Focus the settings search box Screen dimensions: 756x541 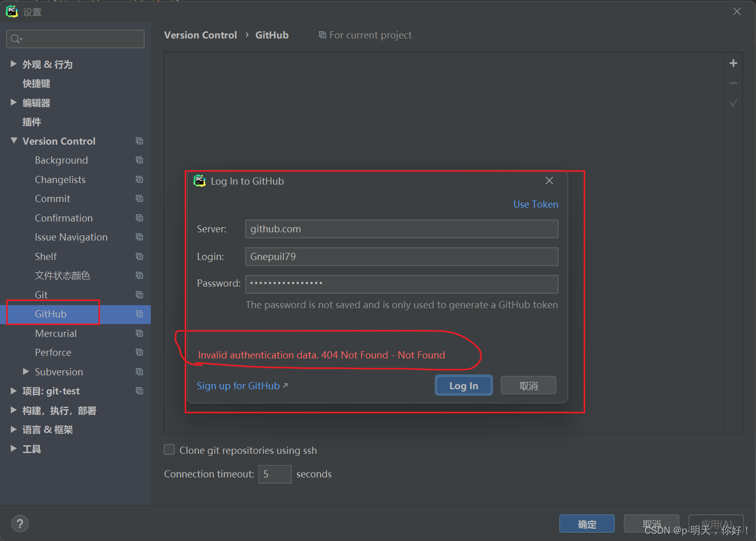point(75,39)
